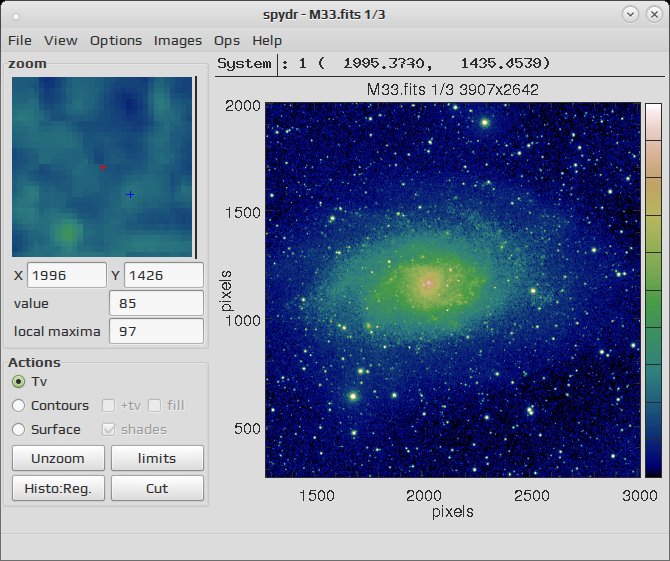Click the red cross marker in zoom view
This screenshot has height=561, width=670.
coord(103,167)
